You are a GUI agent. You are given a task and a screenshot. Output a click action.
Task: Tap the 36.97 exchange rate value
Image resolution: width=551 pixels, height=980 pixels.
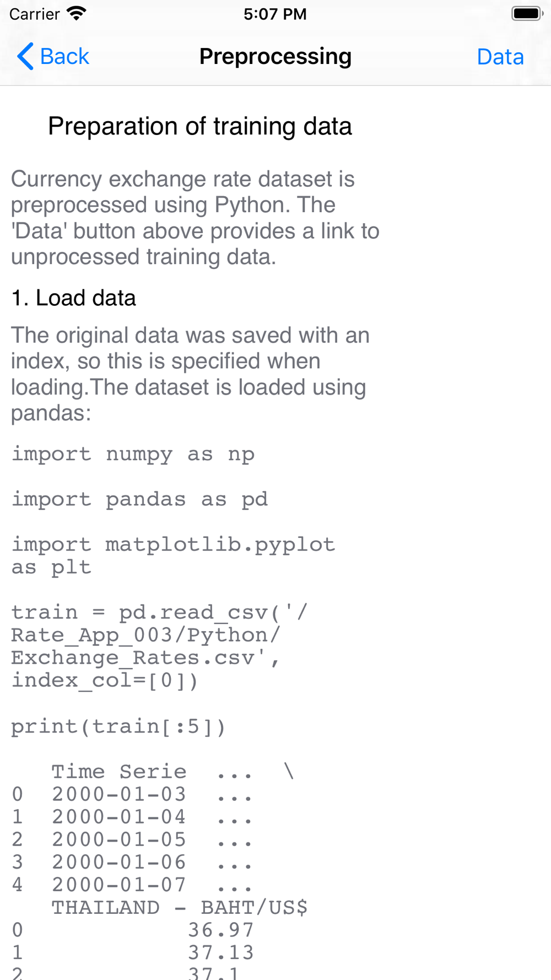221,930
